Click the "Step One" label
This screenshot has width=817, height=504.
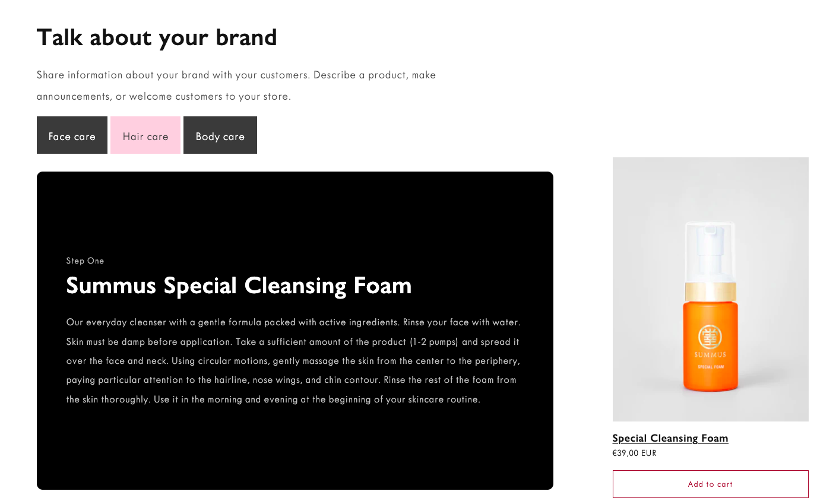click(x=85, y=261)
